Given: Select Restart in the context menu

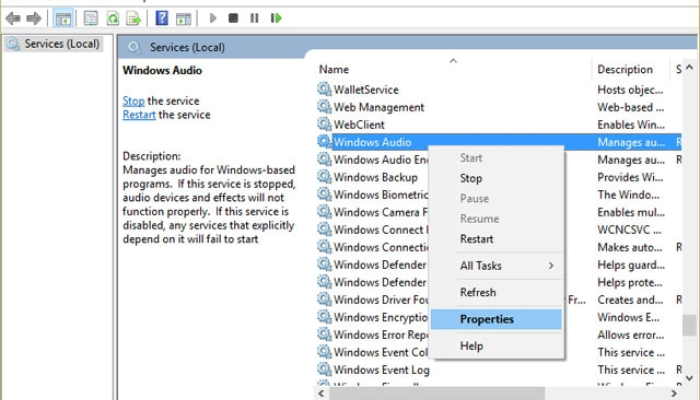Looking at the screenshot, I should pos(477,239).
